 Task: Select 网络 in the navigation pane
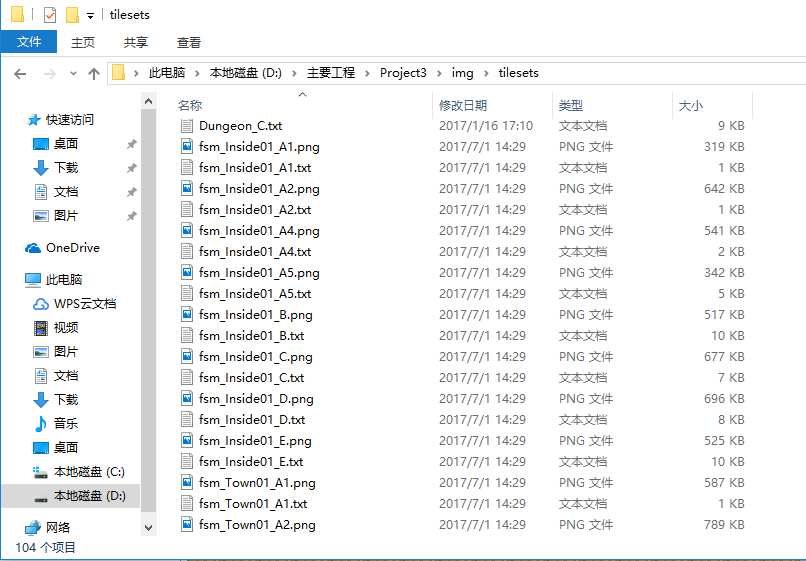pyautogui.click(x=58, y=528)
